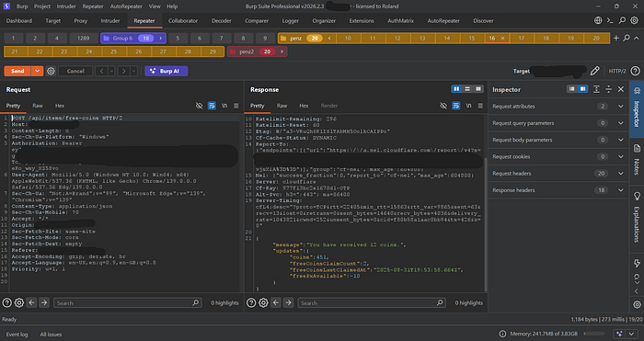Toggle \n newline display in Response
The image size is (644, 341).
coord(468,106)
